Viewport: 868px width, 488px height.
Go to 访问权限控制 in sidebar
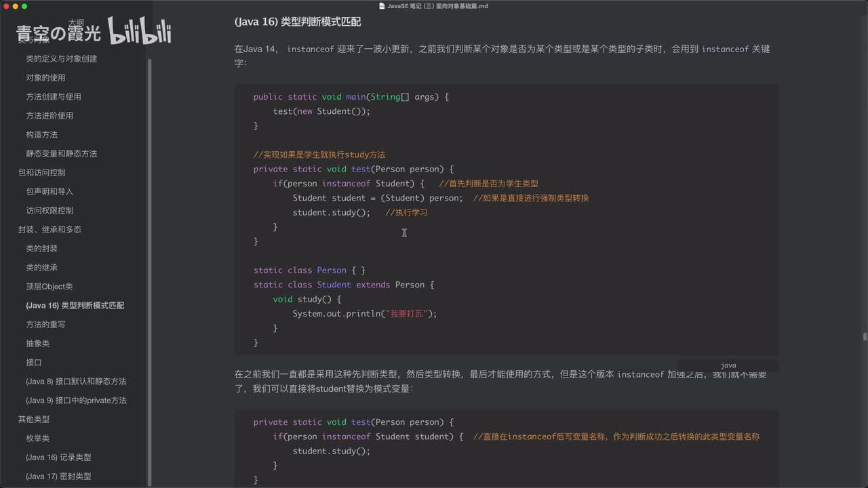[50, 211]
